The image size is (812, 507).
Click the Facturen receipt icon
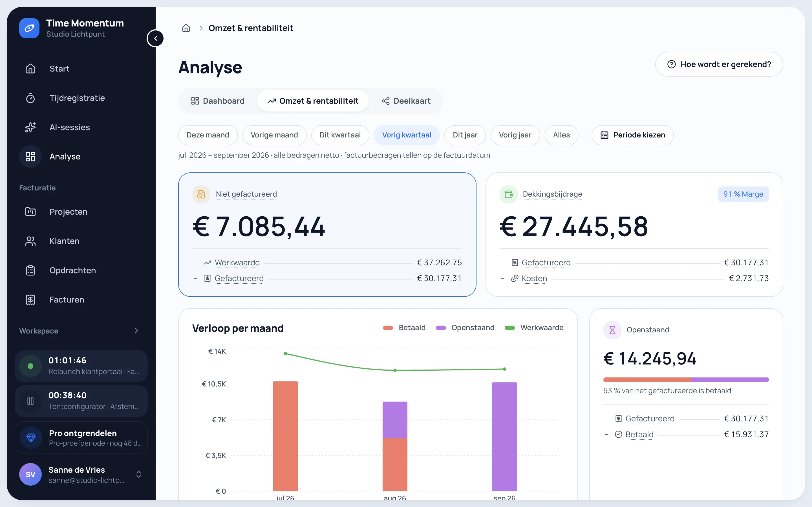coord(30,299)
